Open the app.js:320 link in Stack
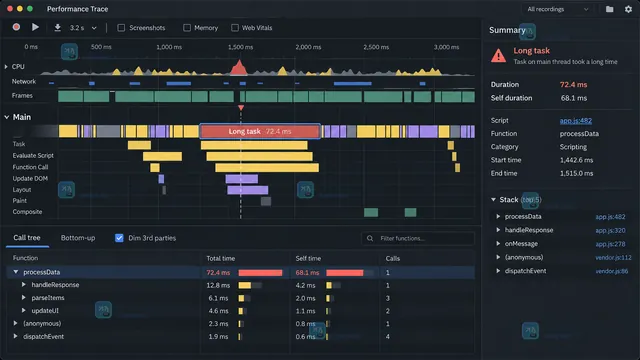640x360 pixels. [x=610, y=230]
